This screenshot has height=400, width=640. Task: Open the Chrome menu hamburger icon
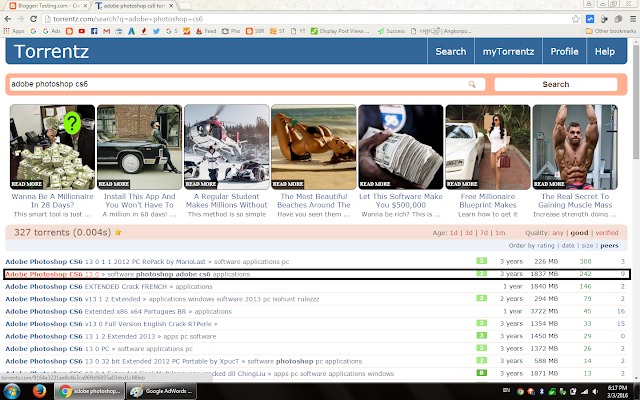coord(633,19)
